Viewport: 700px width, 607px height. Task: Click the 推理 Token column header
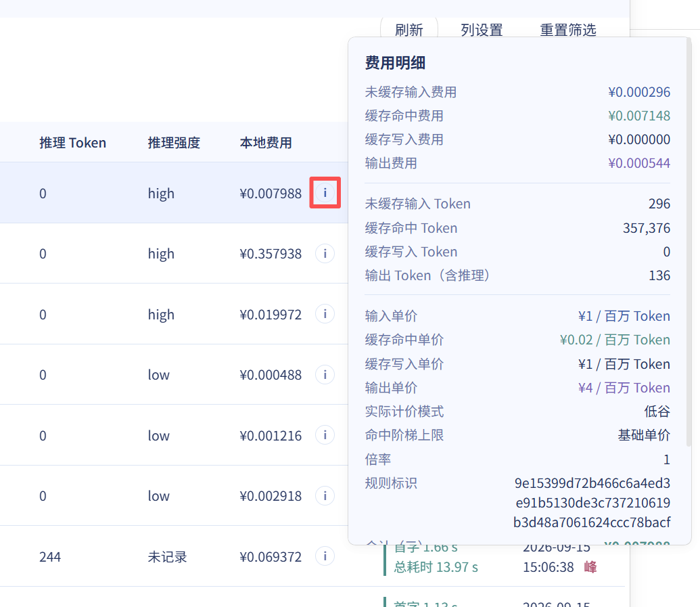pyautogui.click(x=73, y=143)
